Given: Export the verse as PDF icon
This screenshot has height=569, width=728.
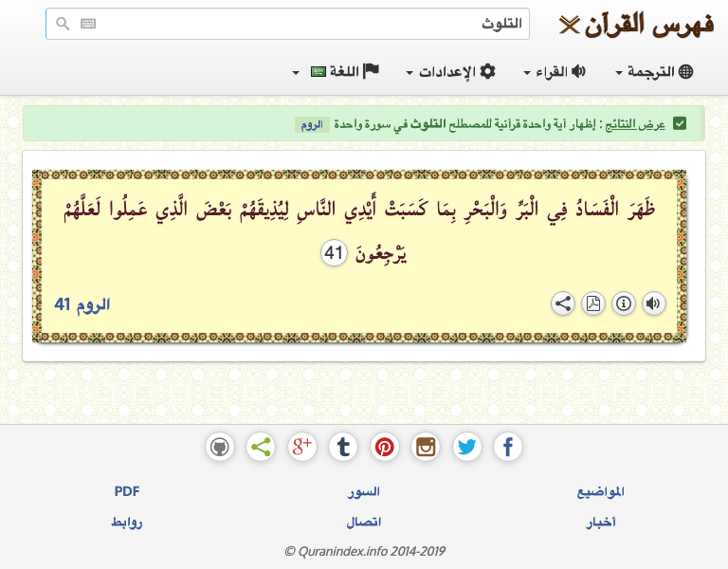Looking at the screenshot, I should coord(592,303).
